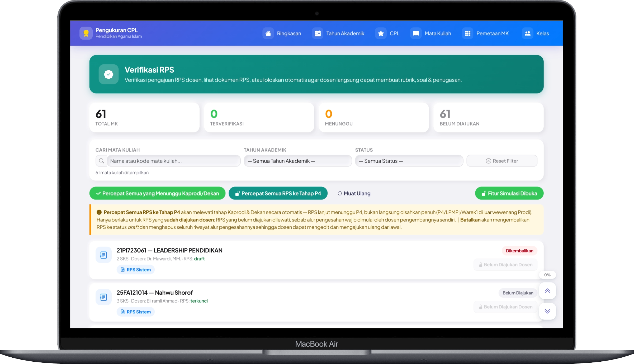634x364 pixels.
Task: Open RPS Sistem for LEADERSHIP PENDIDIKAN
Action: point(136,270)
